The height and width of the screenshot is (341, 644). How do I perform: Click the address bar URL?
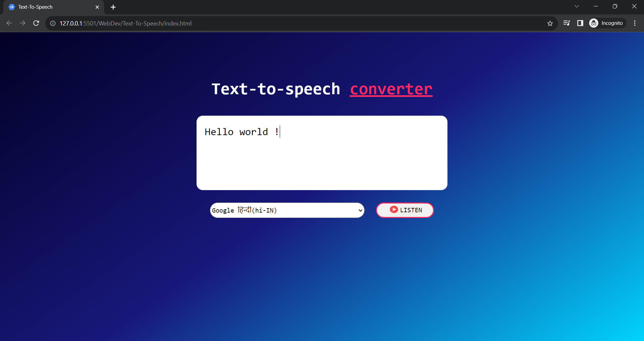tap(125, 23)
